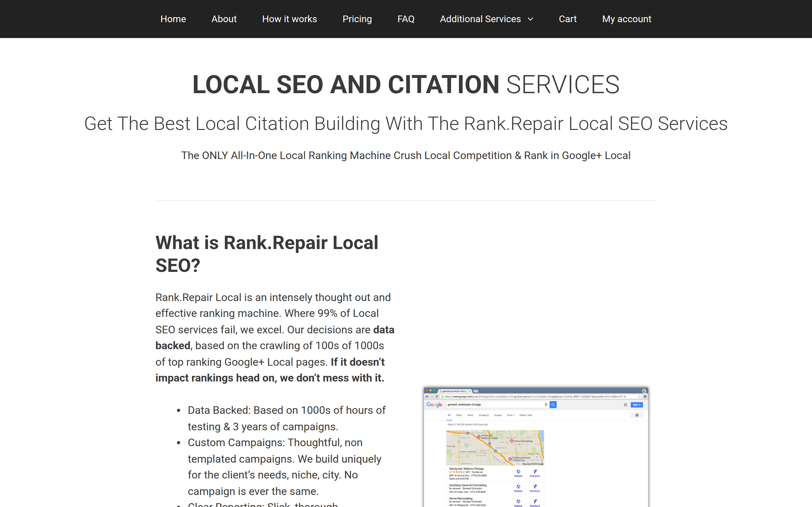Screen dimensions: 812x507
Task: Open the More dropdown in the search tabs
Action: click(511, 415)
